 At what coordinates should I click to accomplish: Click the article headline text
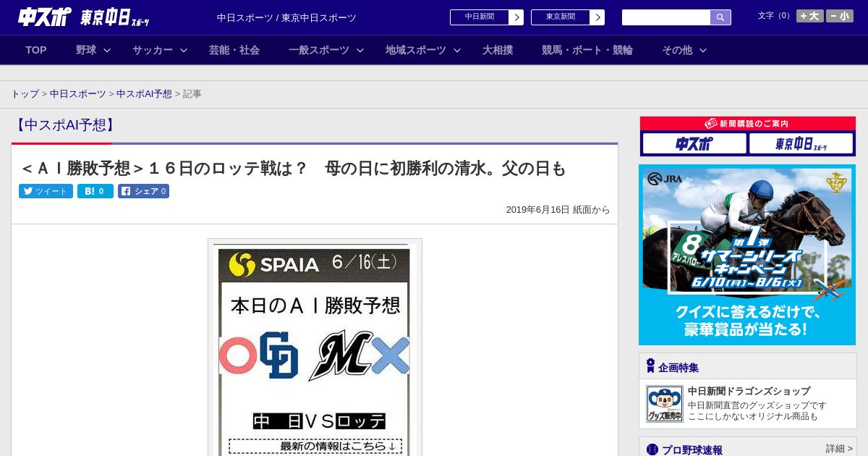click(293, 169)
